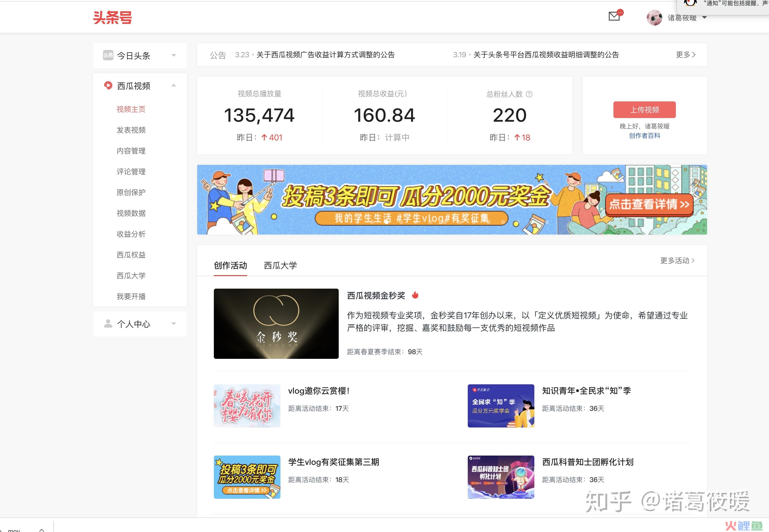Click the 220 total fans figure
This screenshot has height=532, width=769.
[x=510, y=115]
